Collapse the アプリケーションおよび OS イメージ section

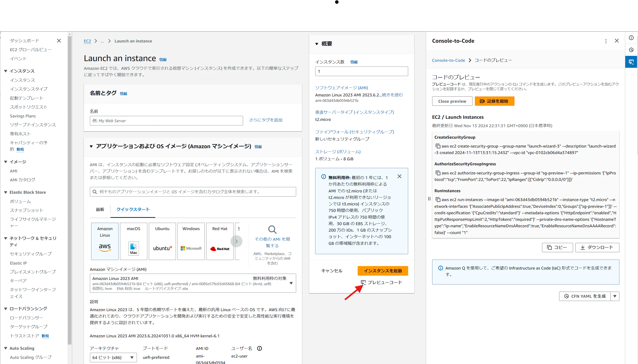click(x=91, y=146)
